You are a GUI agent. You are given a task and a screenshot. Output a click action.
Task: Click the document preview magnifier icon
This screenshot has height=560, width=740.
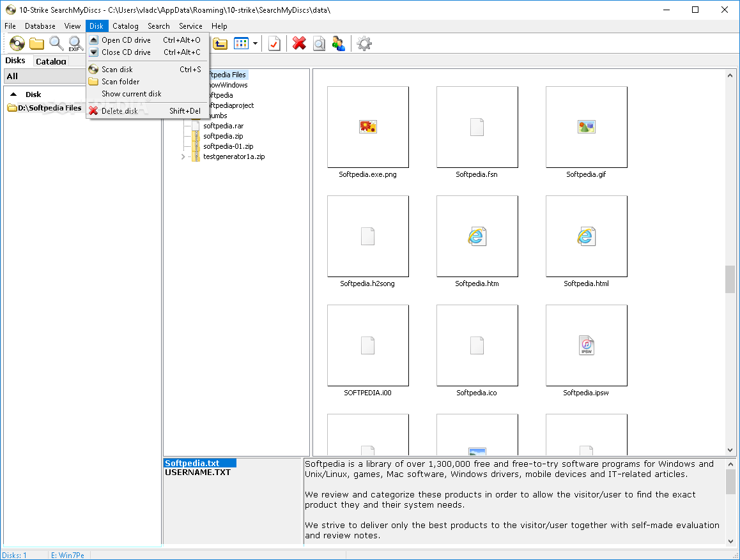(x=319, y=44)
